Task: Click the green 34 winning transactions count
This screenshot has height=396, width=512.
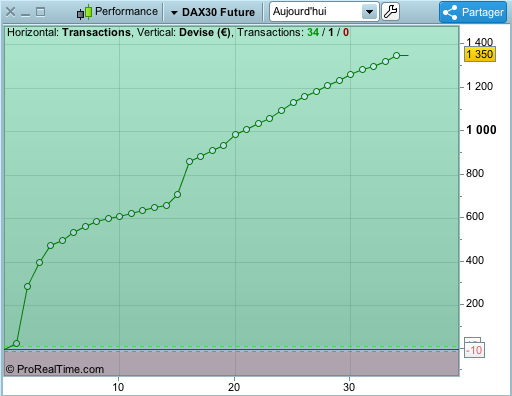Action: tap(313, 32)
